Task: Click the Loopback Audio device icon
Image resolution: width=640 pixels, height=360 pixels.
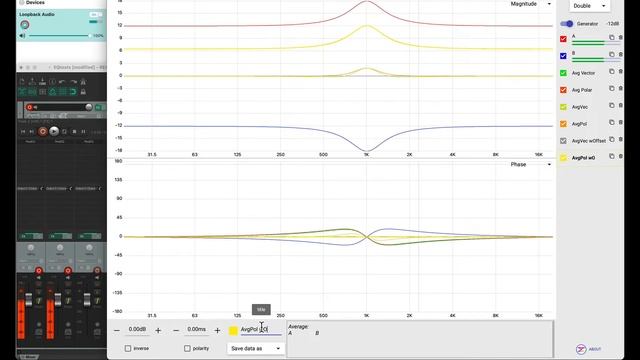Action: (x=25, y=24)
